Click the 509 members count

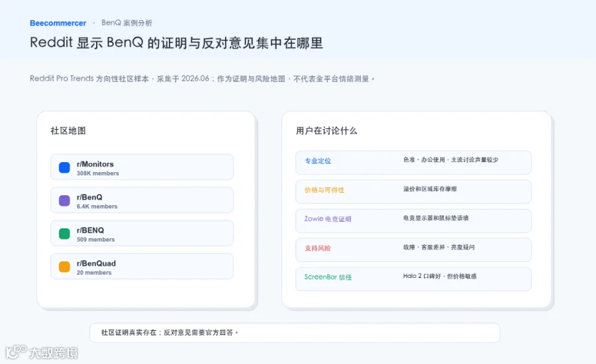[95, 240]
